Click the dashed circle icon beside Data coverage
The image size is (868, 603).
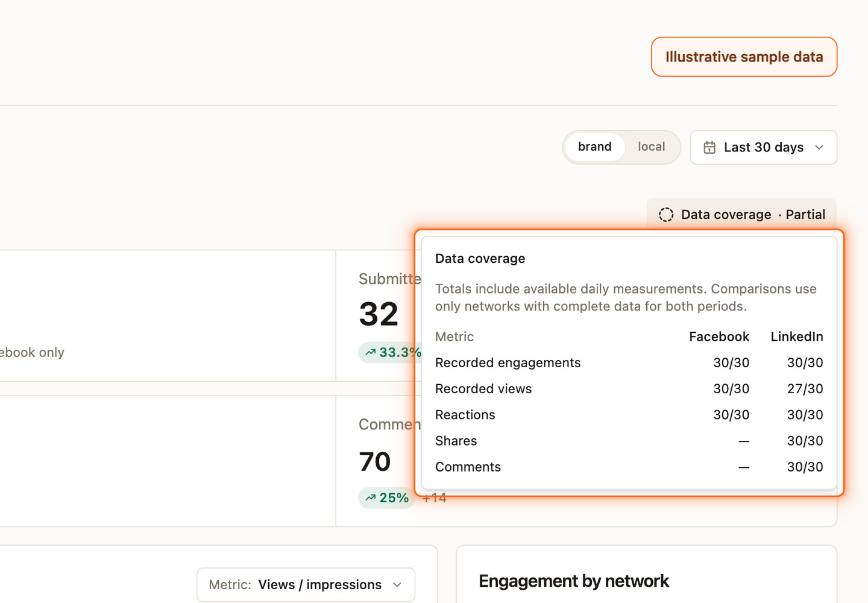666,215
